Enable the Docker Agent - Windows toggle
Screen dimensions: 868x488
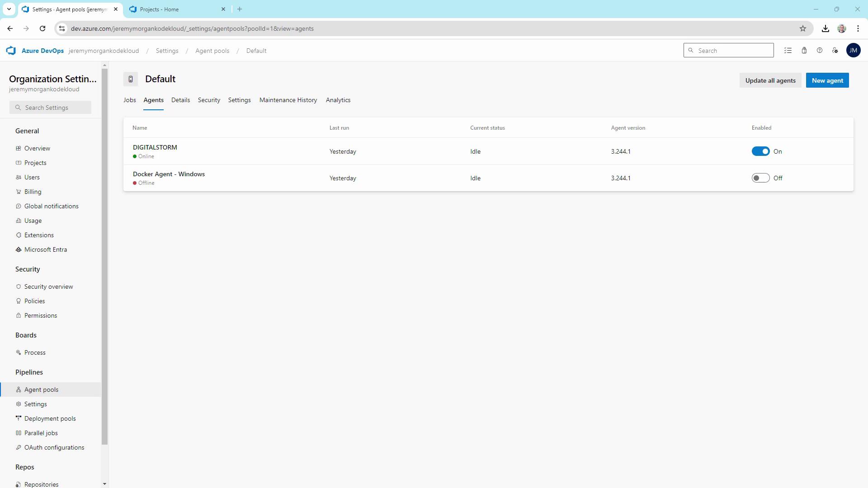coord(760,178)
